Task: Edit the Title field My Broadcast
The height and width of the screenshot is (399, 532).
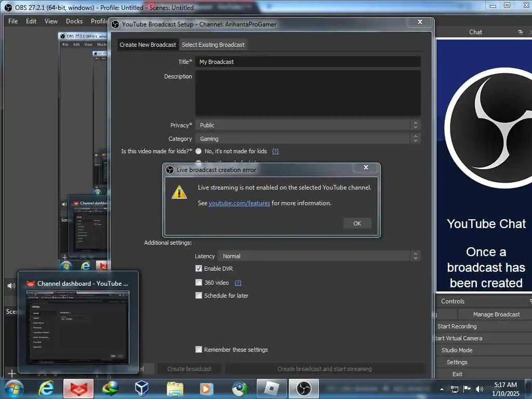Action: [x=308, y=62]
